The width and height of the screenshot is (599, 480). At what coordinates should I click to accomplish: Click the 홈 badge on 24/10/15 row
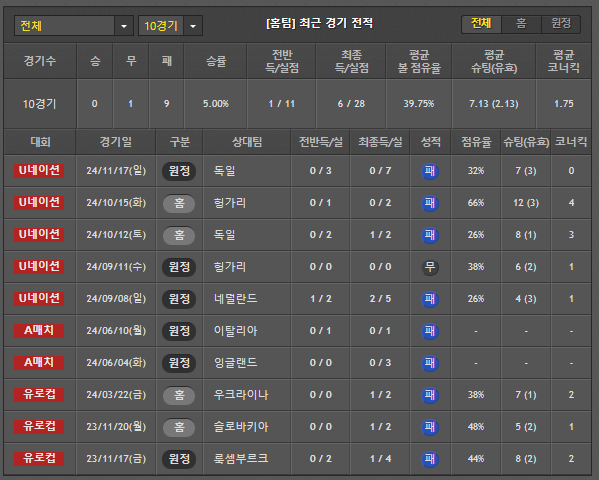[x=179, y=203]
